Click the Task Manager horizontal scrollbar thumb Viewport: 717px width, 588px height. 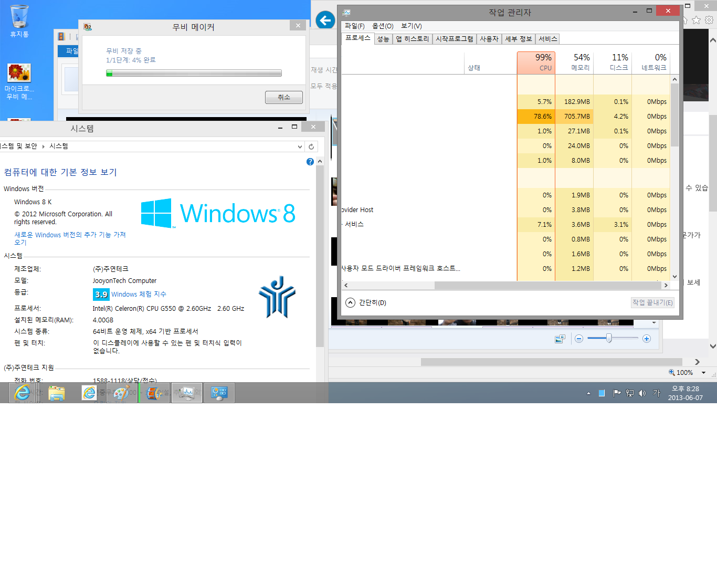click(548, 286)
